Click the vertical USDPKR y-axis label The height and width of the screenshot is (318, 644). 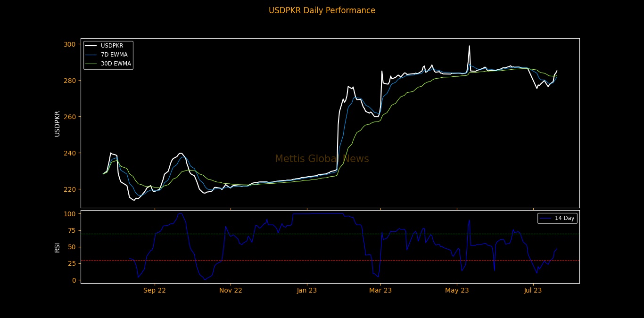57,123
